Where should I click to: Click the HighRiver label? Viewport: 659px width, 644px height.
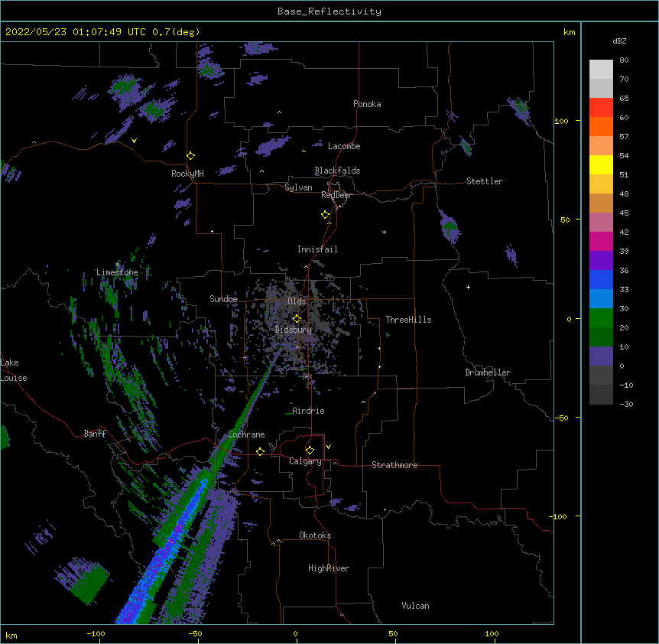(x=329, y=568)
